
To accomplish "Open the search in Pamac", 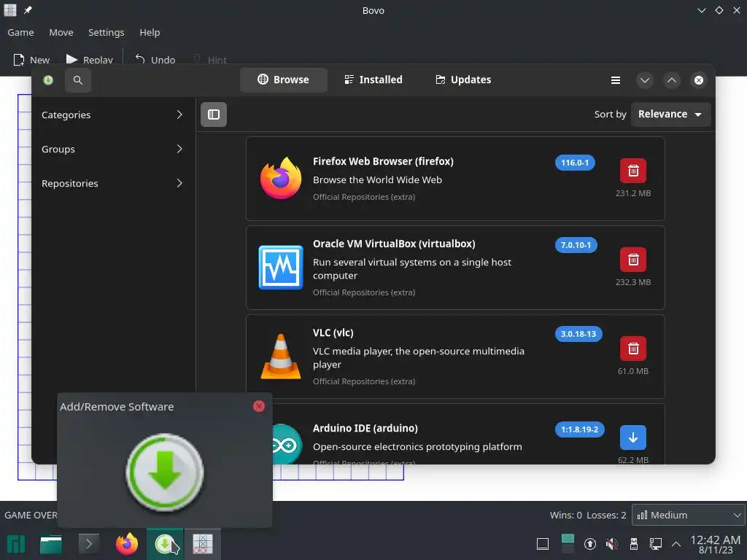I will point(77,80).
